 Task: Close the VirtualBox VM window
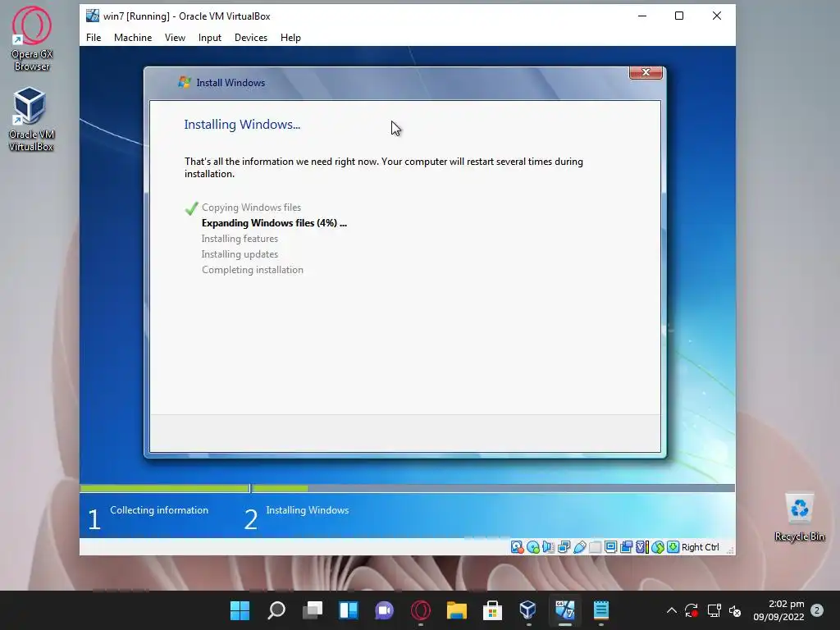(x=717, y=16)
